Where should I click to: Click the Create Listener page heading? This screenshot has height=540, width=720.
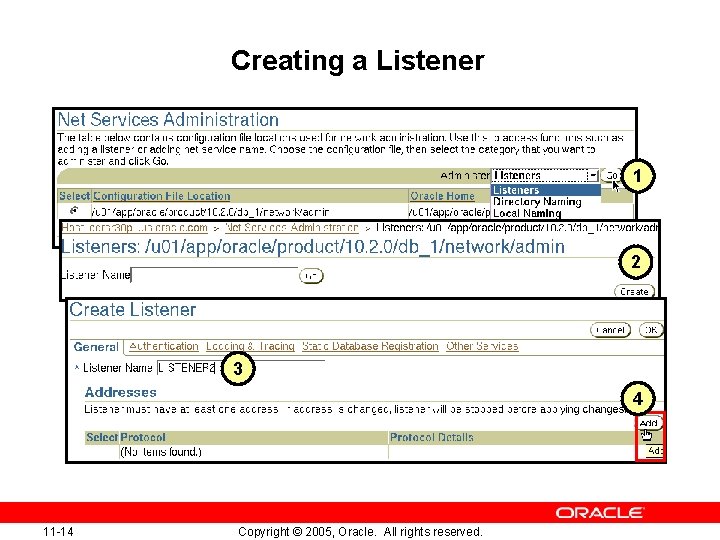coord(133,309)
